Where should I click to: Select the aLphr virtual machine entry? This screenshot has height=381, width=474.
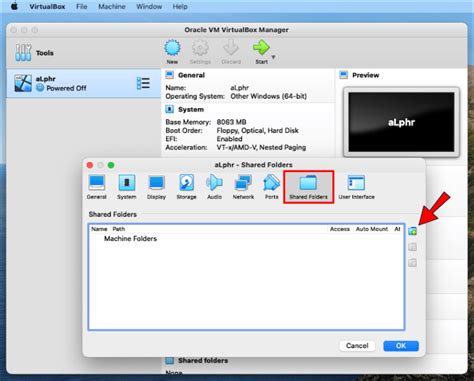pos(83,83)
